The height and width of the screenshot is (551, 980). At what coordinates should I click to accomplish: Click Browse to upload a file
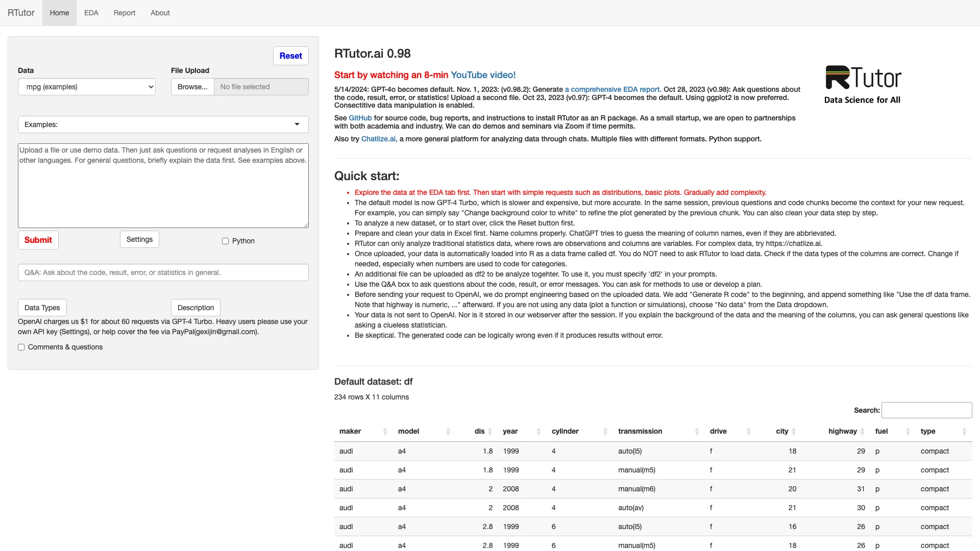point(192,87)
